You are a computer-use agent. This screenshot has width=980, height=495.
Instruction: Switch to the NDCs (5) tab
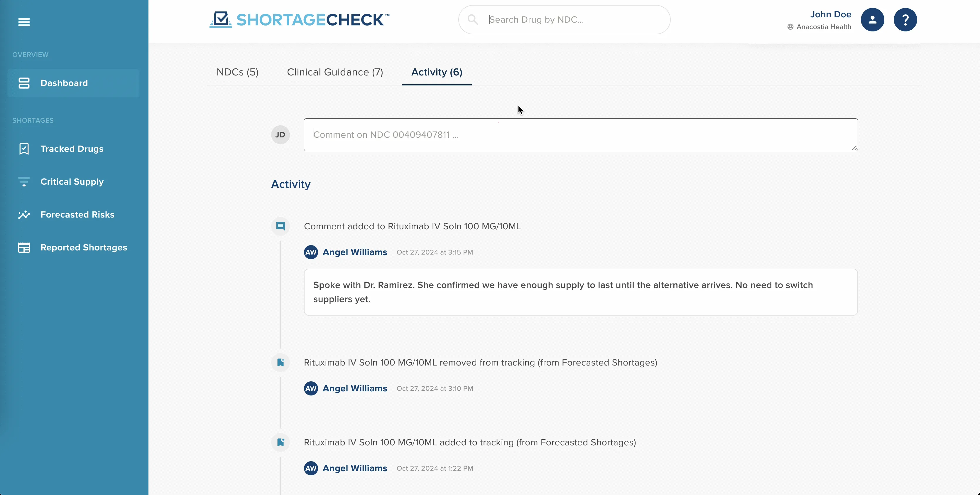tap(237, 72)
